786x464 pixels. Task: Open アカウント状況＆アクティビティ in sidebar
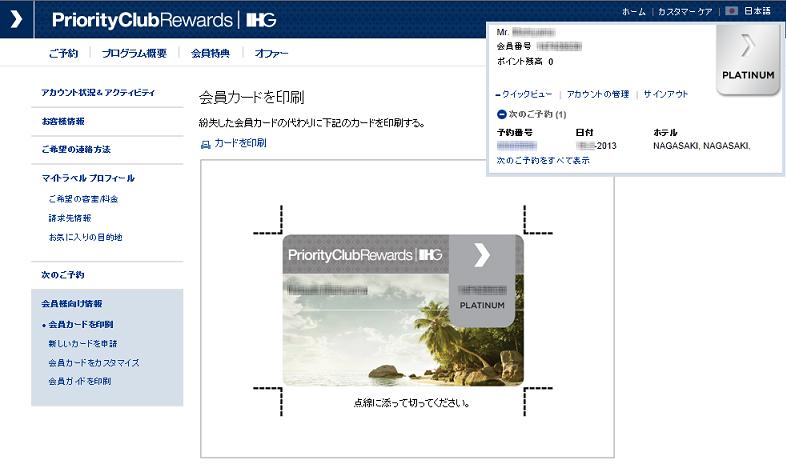click(x=98, y=93)
